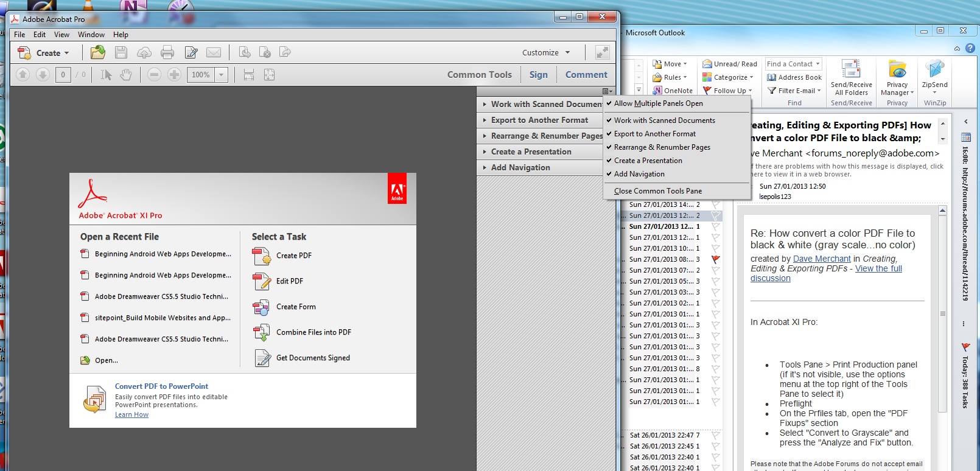980x471 pixels.
Task: Open the Follow Up dropdown in Outlook
Action: coord(728,91)
